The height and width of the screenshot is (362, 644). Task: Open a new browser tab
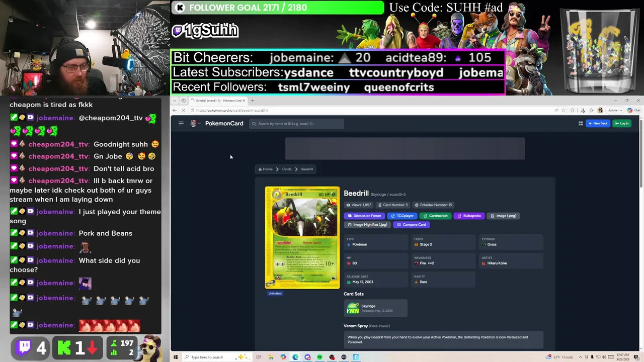(x=253, y=101)
